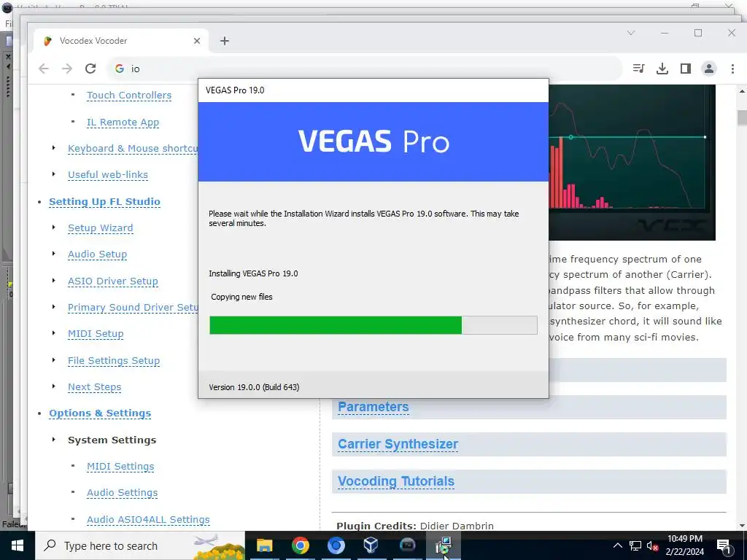
Task: Open the muted volume tray icon
Action: [x=653, y=545]
